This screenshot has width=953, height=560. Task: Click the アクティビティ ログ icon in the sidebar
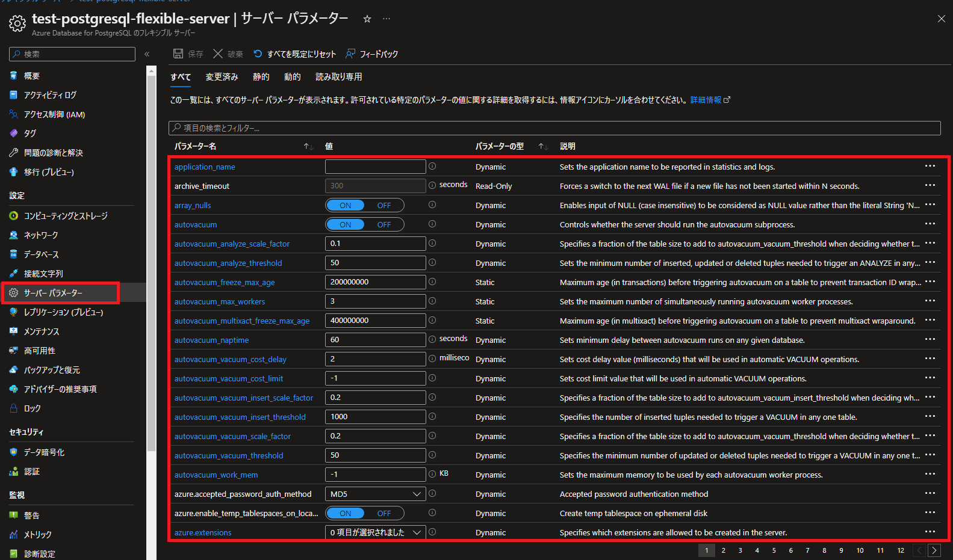pyautogui.click(x=14, y=95)
